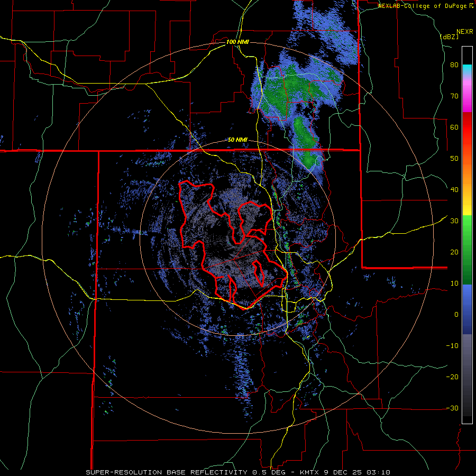This screenshot has height=476, width=476.
Task: Click the 80 value on the dBZ scale
Action: tap(454, 65)
